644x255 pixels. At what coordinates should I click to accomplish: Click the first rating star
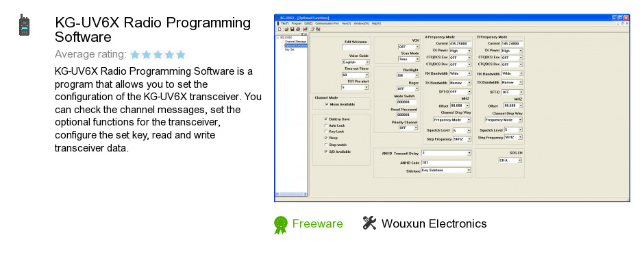coord(135,55)
